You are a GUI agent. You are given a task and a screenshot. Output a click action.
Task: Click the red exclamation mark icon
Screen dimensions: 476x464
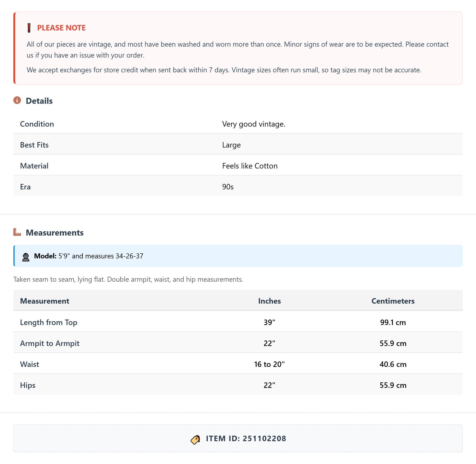[29, 28]
